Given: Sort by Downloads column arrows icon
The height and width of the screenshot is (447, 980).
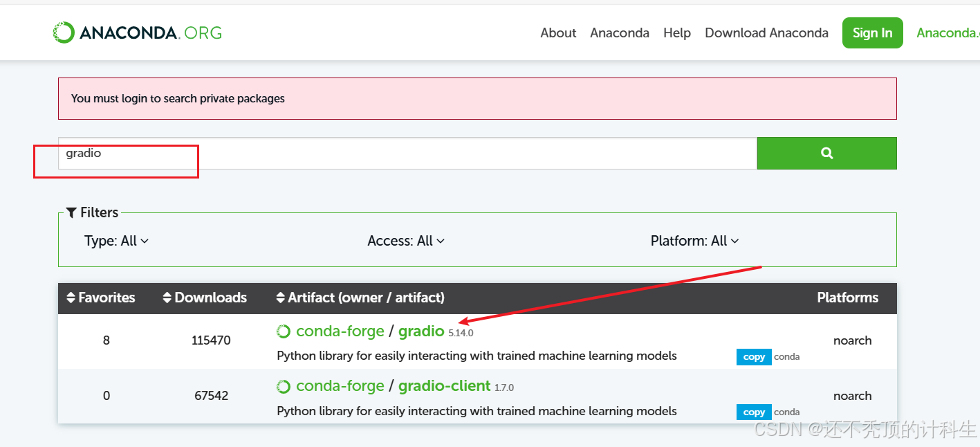Looking at the screenshot, I should 167,298.
